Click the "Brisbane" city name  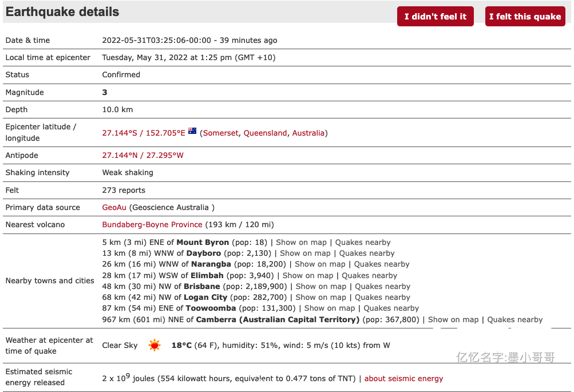point(202,286)
